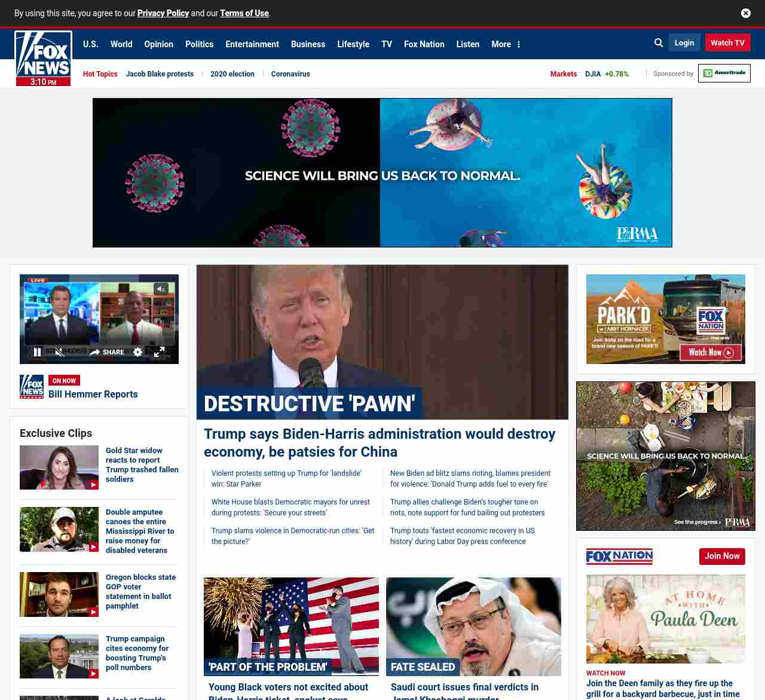This screenshot has width=765, height=700.
Task: Go to the Entertainment section
Action: (x=252, y=44)
